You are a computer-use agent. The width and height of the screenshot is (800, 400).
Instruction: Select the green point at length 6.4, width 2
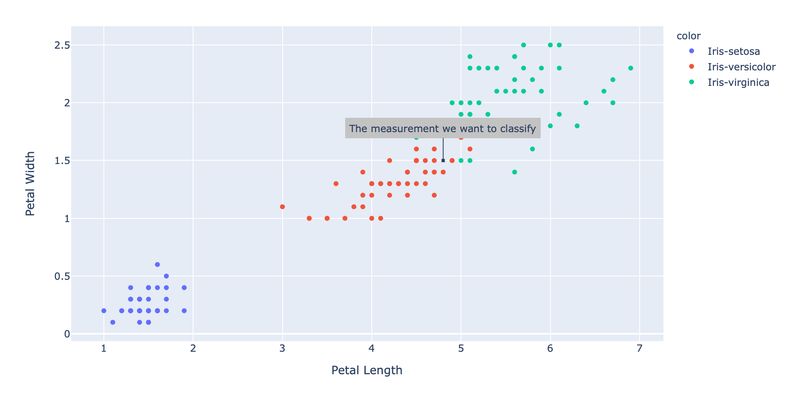[x=586, y=103]
